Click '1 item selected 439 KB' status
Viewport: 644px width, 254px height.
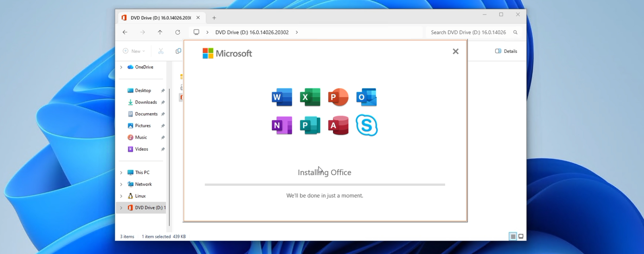[x=164, y=237]
